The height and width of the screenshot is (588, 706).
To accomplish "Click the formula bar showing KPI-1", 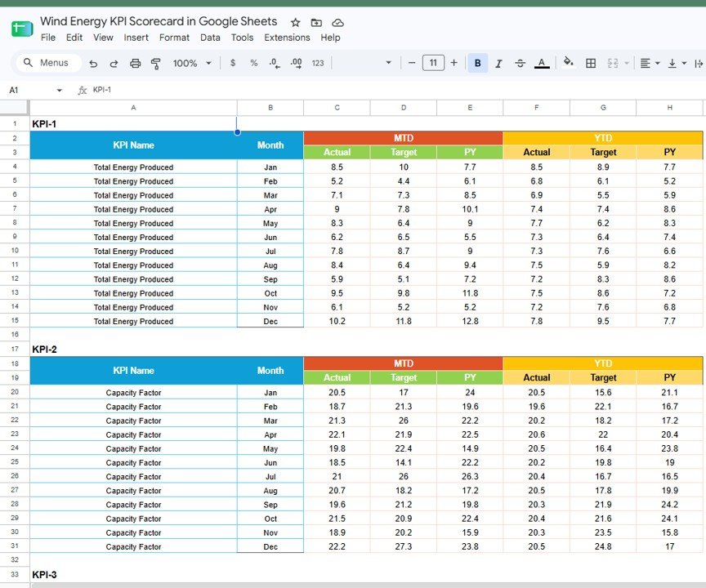I will tap(396, 90).
